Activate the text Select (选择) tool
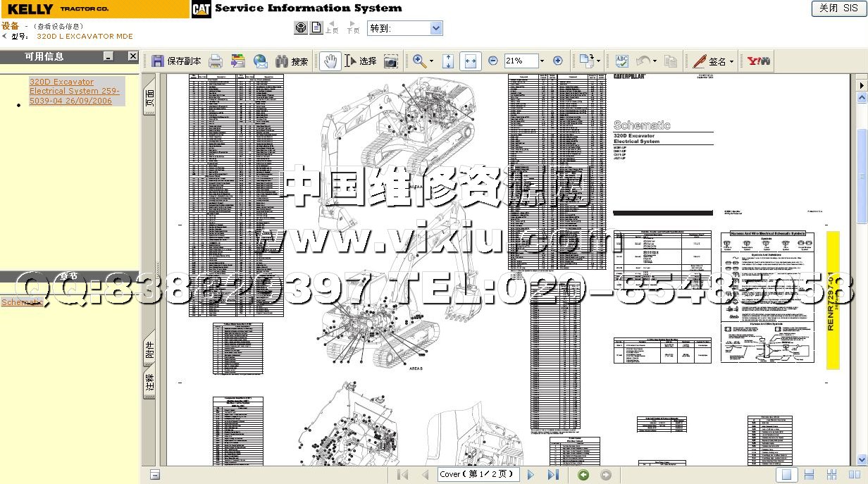 [360, 61]
